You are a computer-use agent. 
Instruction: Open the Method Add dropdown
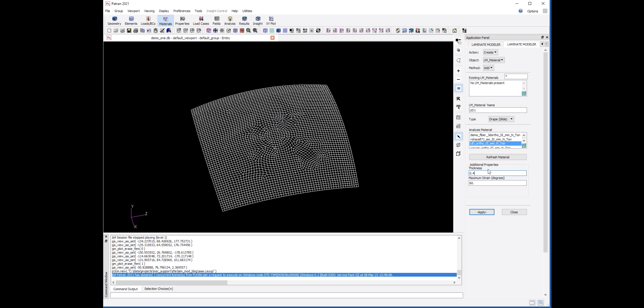488,68
